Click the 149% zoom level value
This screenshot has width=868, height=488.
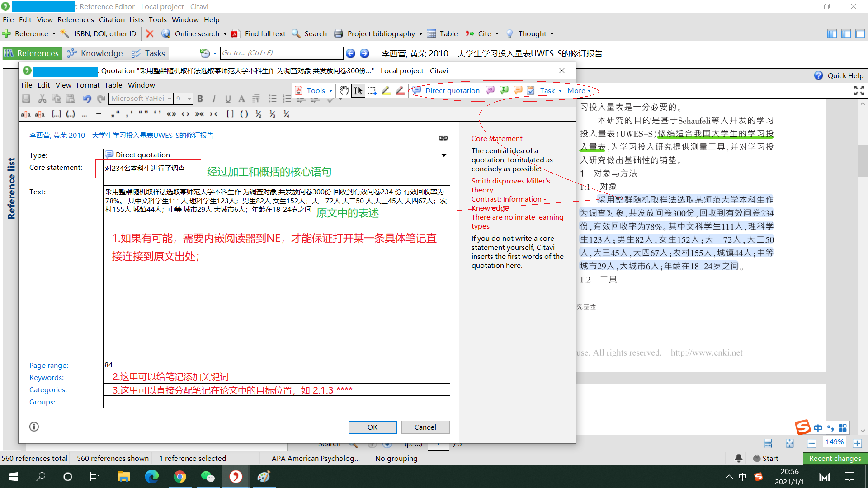point(834,442)
